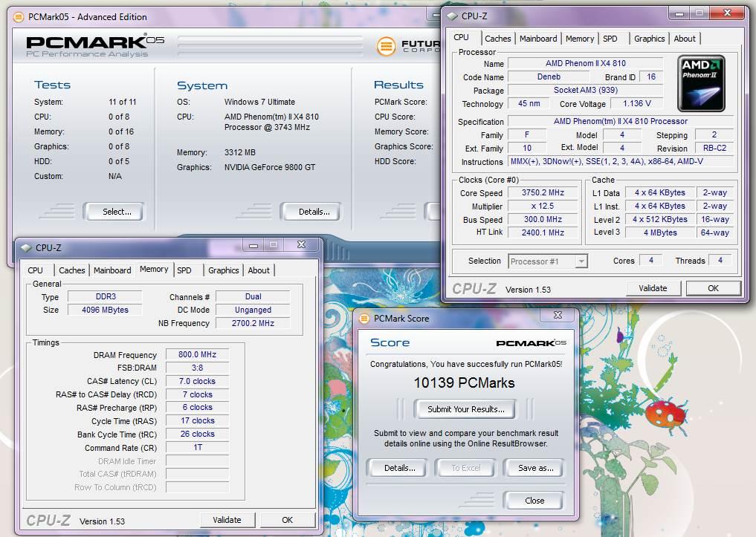Click the Revision value RB-C2

coord(714,148)
